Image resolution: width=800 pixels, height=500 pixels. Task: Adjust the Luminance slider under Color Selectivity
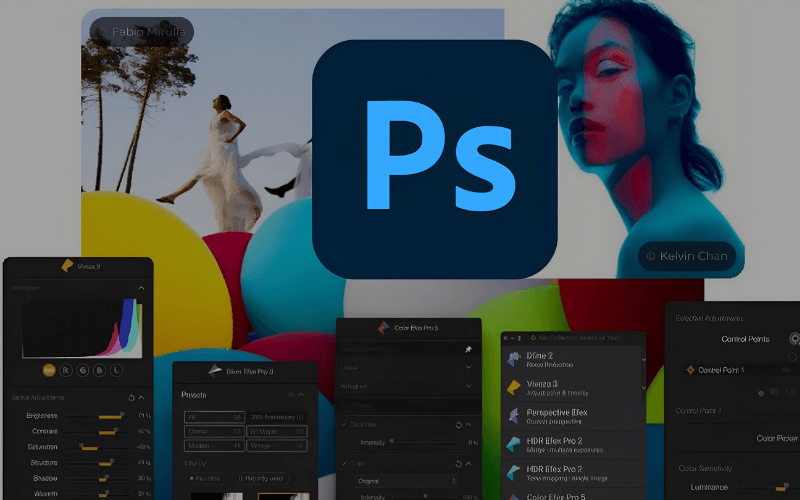click(x=766, y=488)
